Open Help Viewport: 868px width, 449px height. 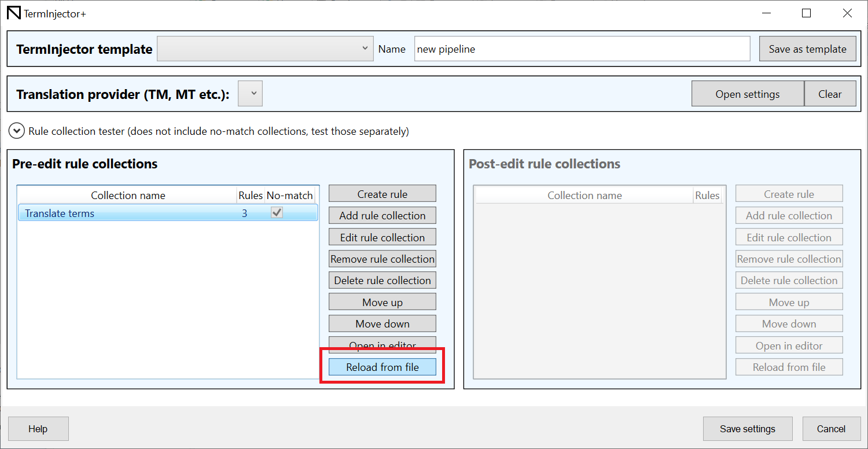[38, 429]
